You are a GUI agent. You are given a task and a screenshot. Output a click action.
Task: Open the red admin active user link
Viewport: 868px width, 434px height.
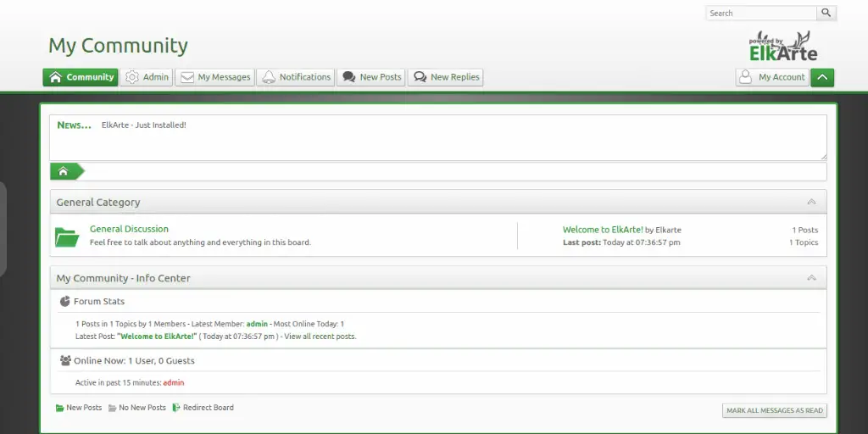point(173,382)
